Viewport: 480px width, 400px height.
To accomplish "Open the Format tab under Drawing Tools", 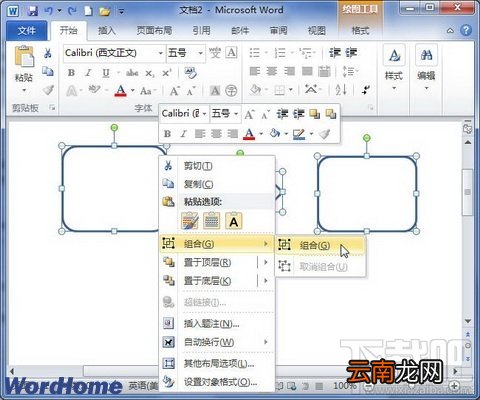I will [360, 31].
